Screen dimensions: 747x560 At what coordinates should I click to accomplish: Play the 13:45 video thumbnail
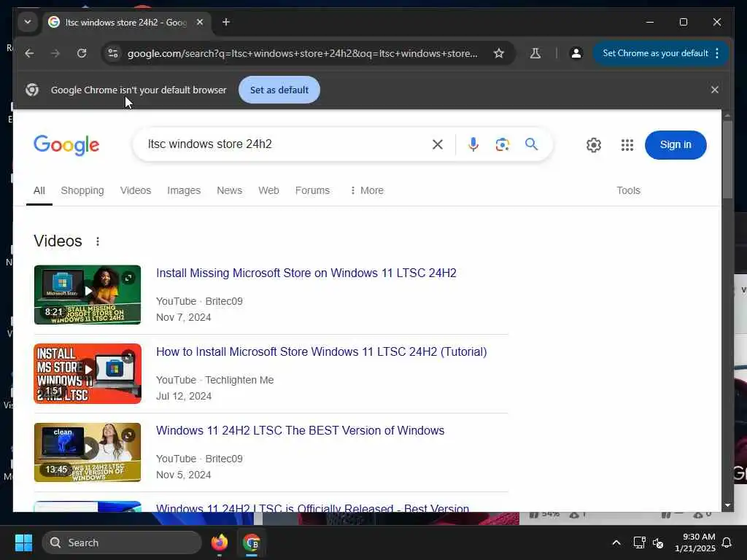[88, 452]
